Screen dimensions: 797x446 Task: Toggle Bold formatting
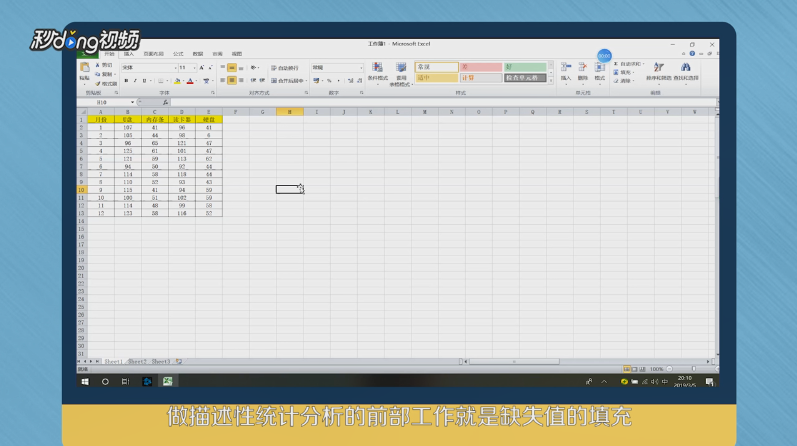126,81
